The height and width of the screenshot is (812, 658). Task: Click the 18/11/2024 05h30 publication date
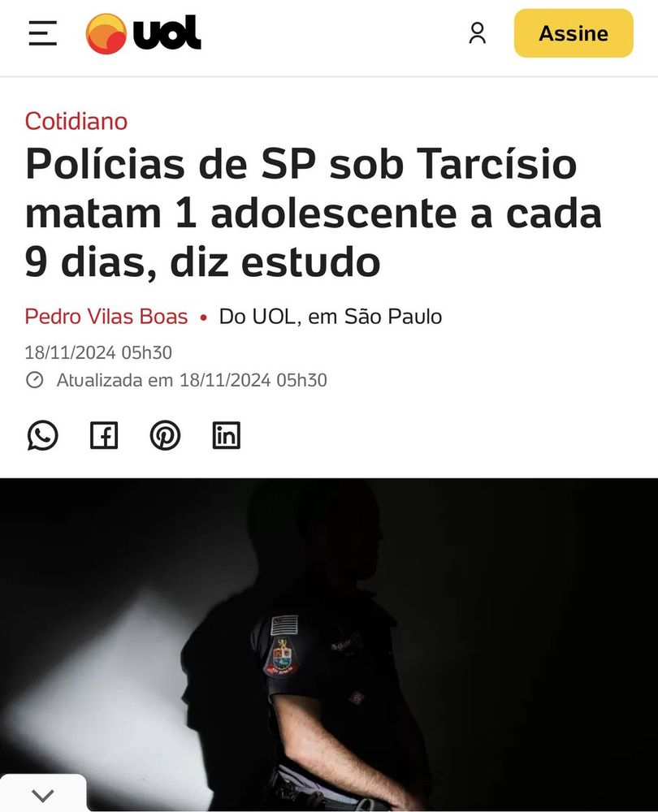click(98, 352)
